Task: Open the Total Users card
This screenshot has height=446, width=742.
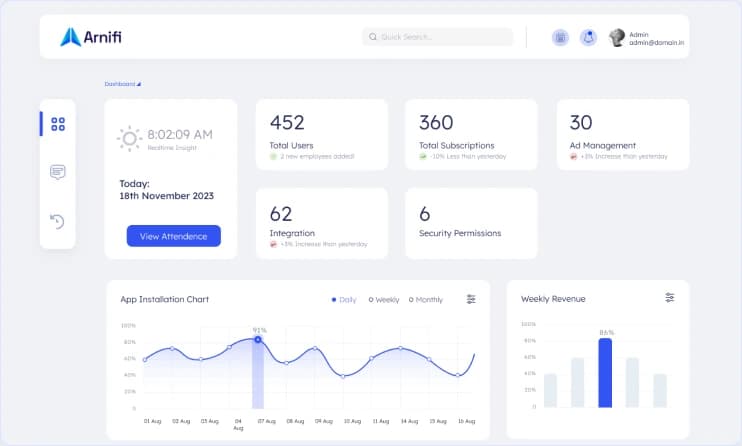Action: click(x=321, y=134)
